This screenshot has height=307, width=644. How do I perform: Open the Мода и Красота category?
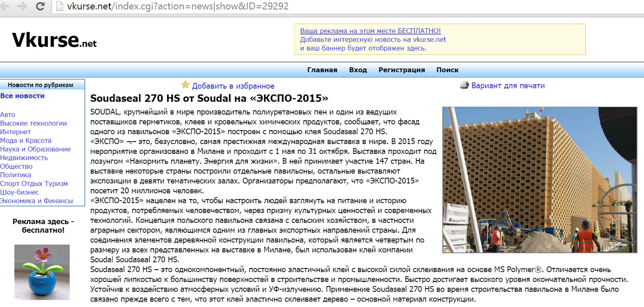(x=26, y=140)
